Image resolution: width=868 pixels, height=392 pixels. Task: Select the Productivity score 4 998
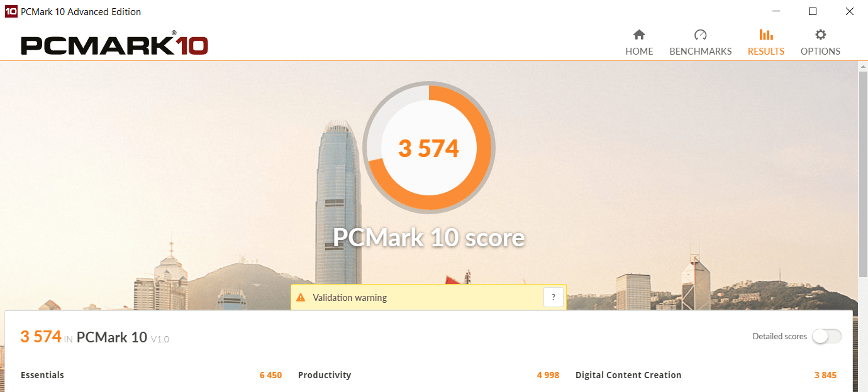coord(548,375)
